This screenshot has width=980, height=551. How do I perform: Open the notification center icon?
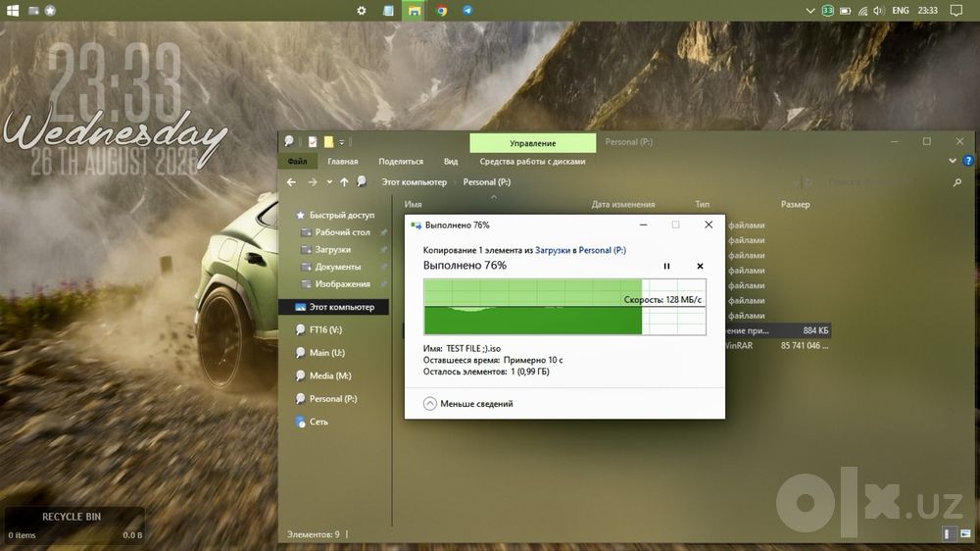(956, 11)
